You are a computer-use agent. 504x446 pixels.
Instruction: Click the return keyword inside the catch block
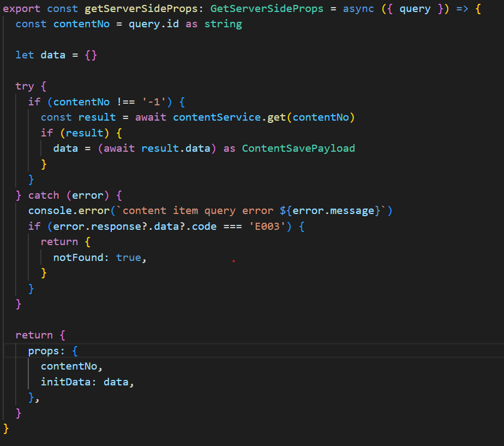59,242
